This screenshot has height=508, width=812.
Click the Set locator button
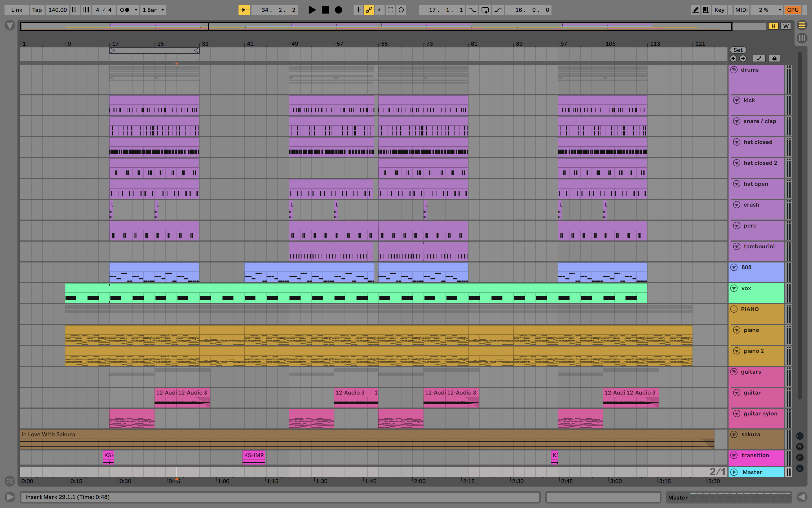[738, 50]
